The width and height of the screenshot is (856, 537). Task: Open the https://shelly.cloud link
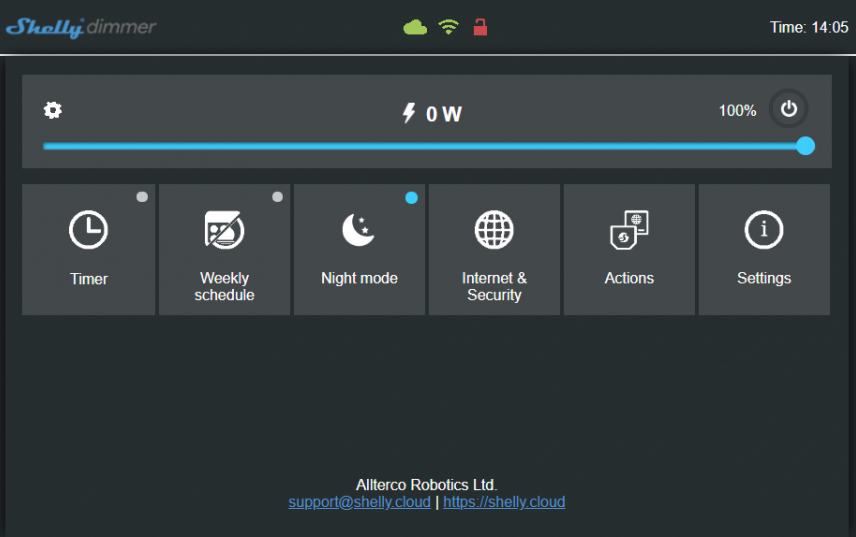[x=504, y=502]
